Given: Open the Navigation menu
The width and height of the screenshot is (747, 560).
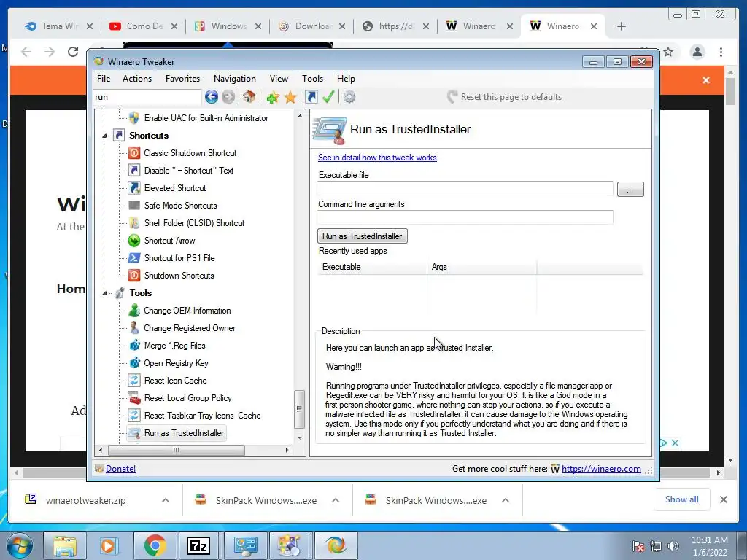Looking at the screenshot, I should (234, 79).
